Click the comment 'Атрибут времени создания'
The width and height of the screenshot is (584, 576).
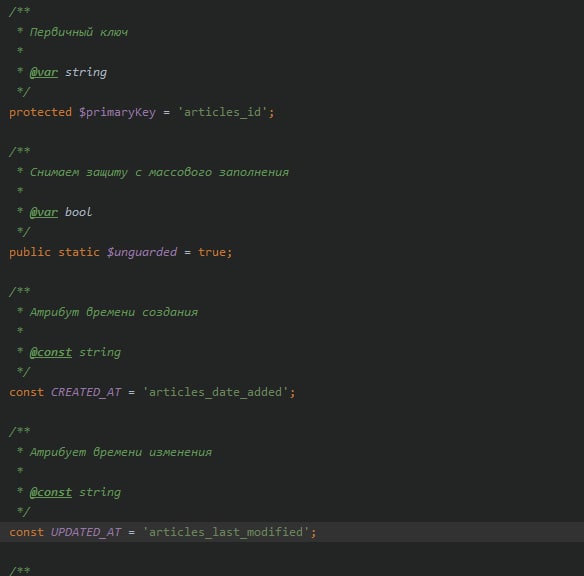point(114,312)
